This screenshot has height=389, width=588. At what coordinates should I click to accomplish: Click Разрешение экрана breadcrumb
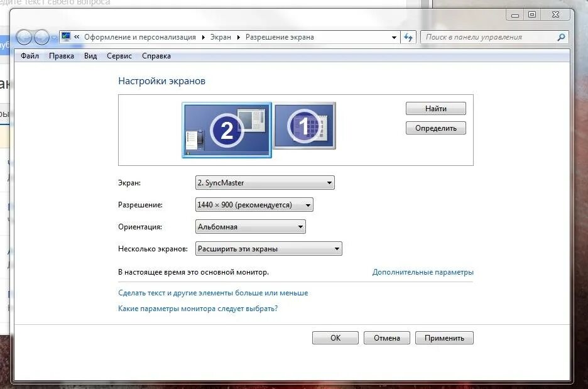280,37
